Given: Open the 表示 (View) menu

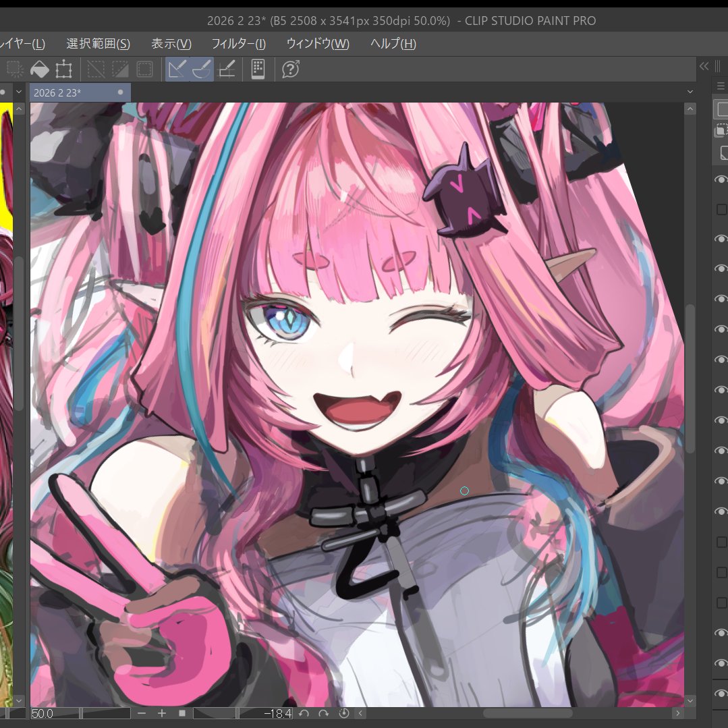Looking at the screenshot, I should 172,43.
